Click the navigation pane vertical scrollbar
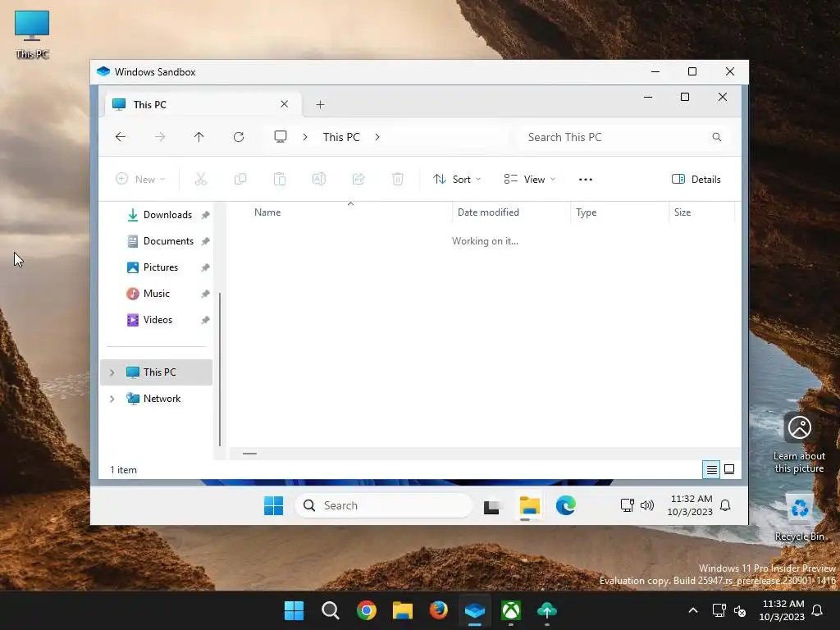Image resolution: width=840 pixels, height=630 pixels. coord(220,370)
